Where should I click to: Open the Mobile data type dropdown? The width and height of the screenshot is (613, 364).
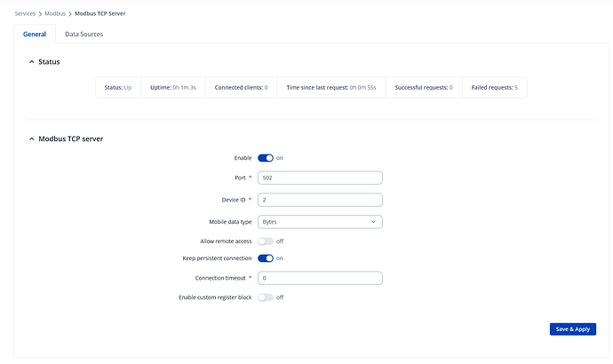point(320,221)
